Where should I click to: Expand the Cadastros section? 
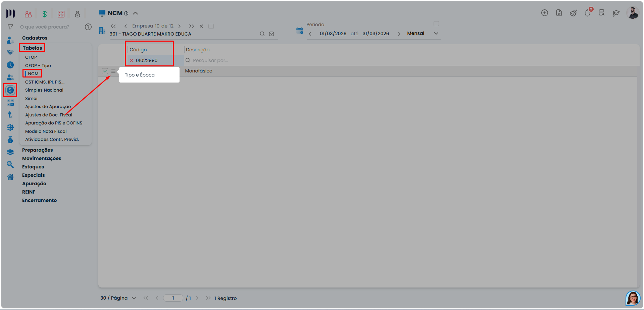coord(35,38)
